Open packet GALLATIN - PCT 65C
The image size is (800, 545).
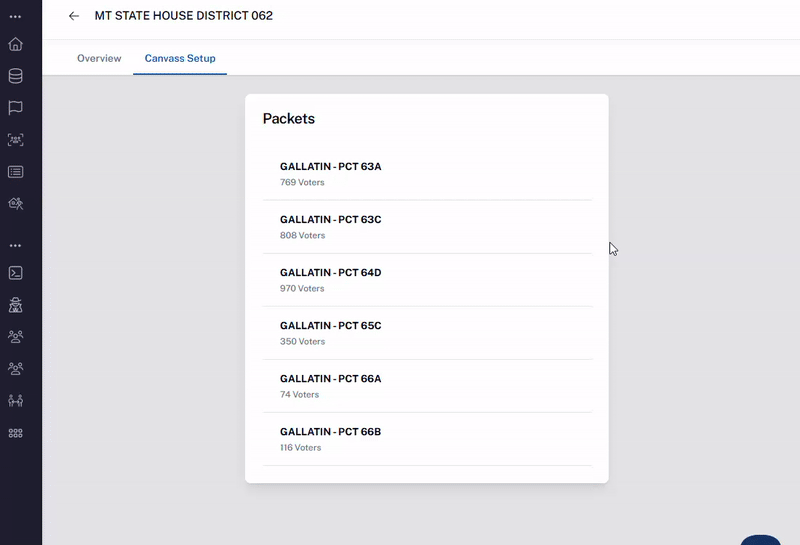click(x=428, y=333)
